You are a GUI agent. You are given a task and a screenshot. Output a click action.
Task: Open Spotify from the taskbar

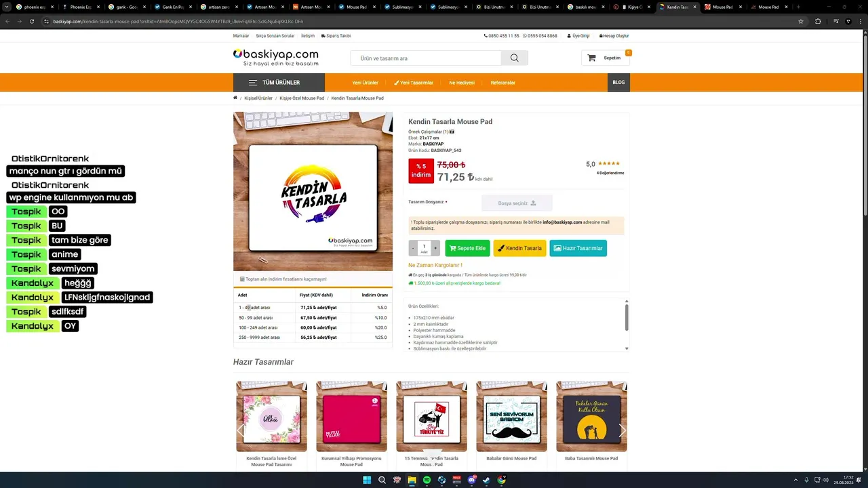coord(427,480)
